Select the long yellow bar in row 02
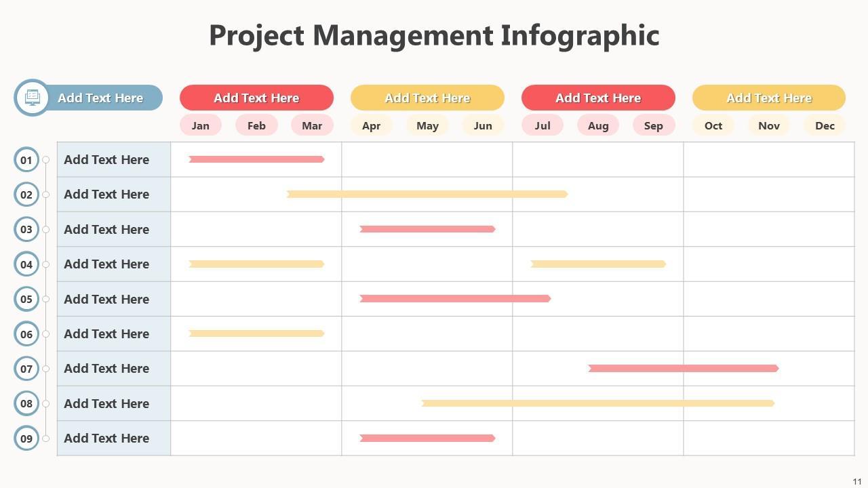Screen dimensions: 868x488 pyautogui.click(x=427, y=195)
